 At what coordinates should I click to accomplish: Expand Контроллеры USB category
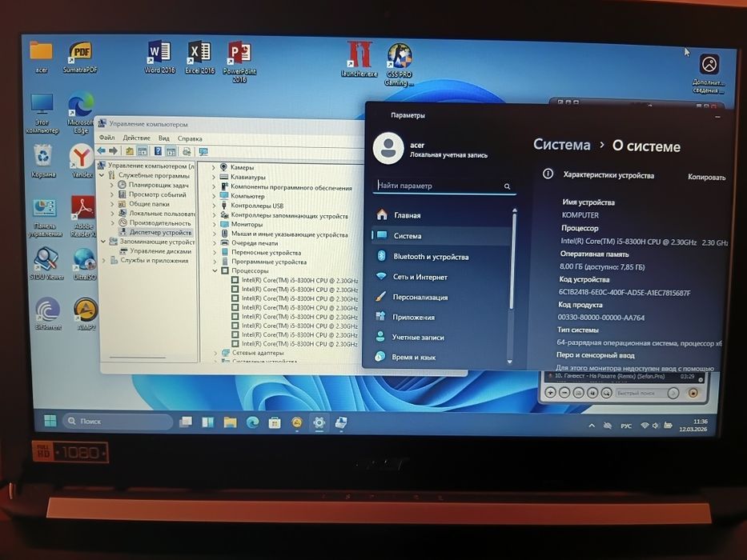click(x=214, y=206)
